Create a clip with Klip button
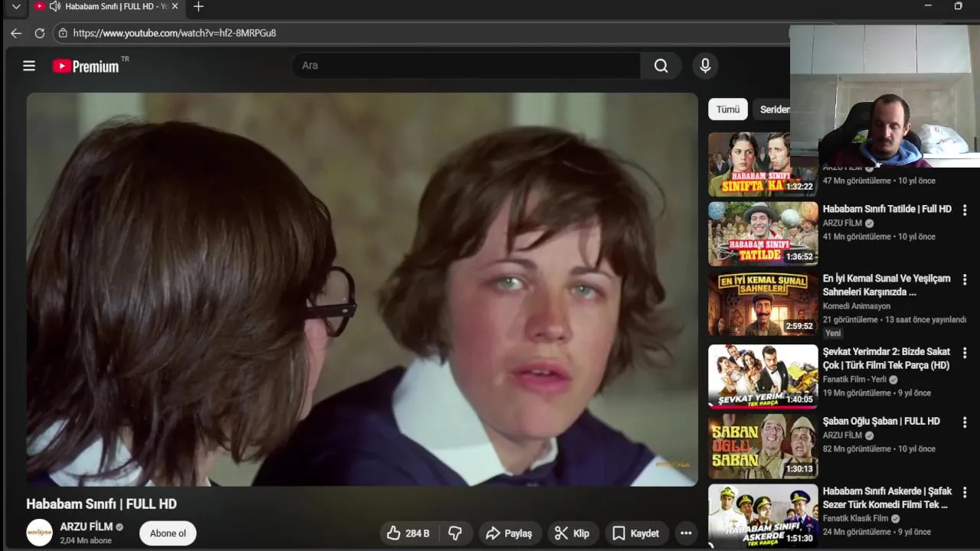Screen dimensions: 980x551 [573, 533]
